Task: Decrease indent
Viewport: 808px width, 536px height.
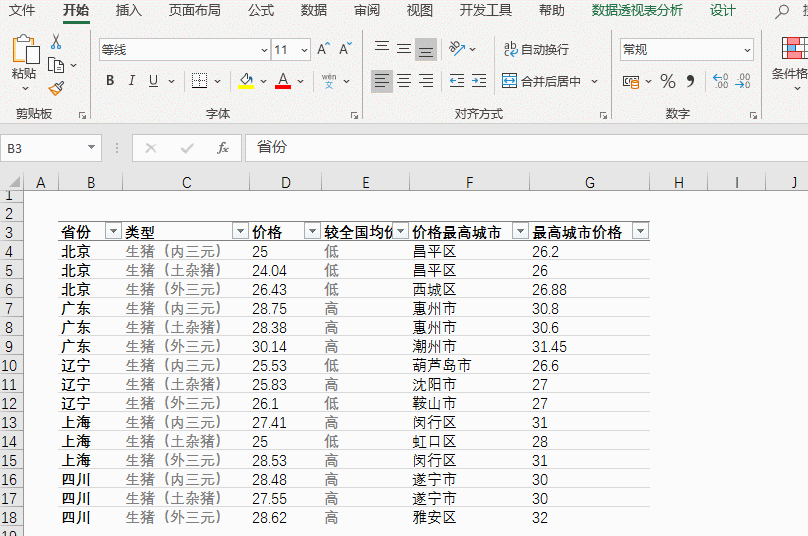Action: (x=457, y=81)
